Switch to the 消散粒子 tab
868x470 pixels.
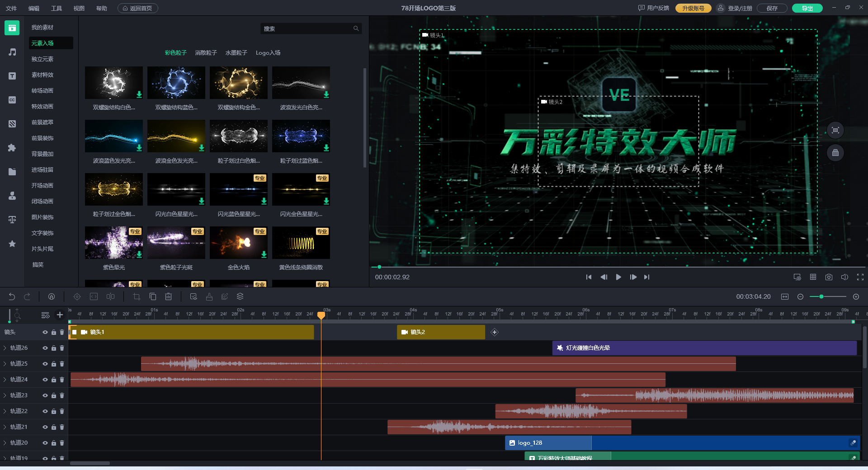(x=206, y=53)
